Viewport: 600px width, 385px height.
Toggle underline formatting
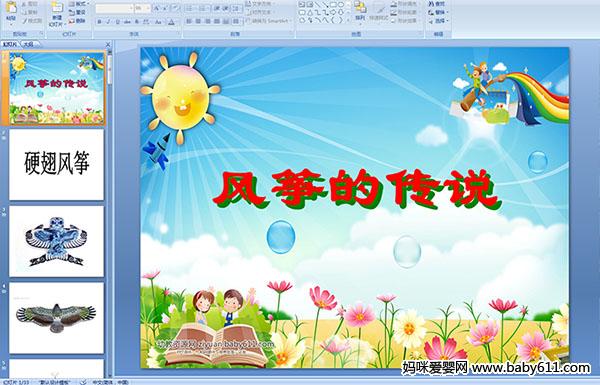pos(117,22)
